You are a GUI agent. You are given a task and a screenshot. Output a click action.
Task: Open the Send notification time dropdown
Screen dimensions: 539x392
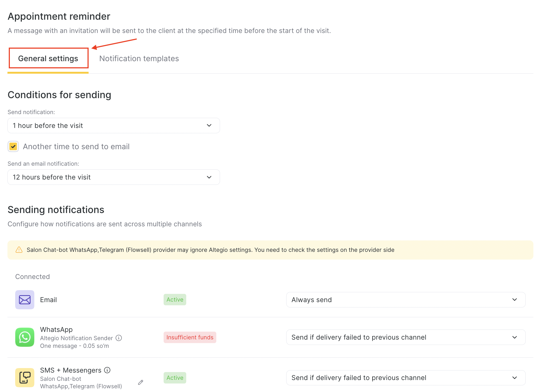(x=114, y=126)
